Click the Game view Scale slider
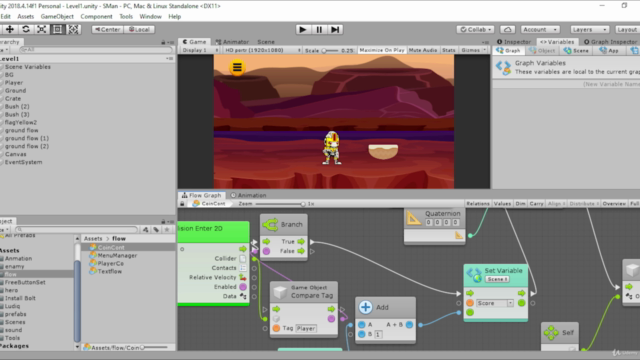Screen dimensions: 640x360 tap(331, 51)
